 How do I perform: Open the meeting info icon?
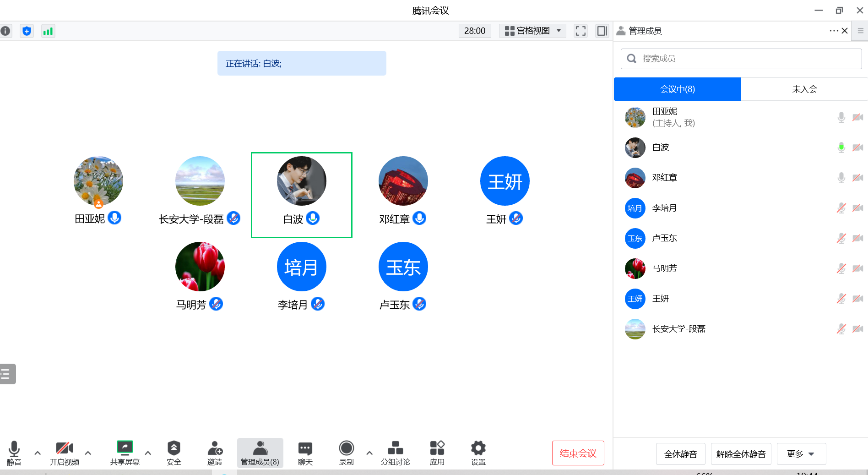point(5,31)
